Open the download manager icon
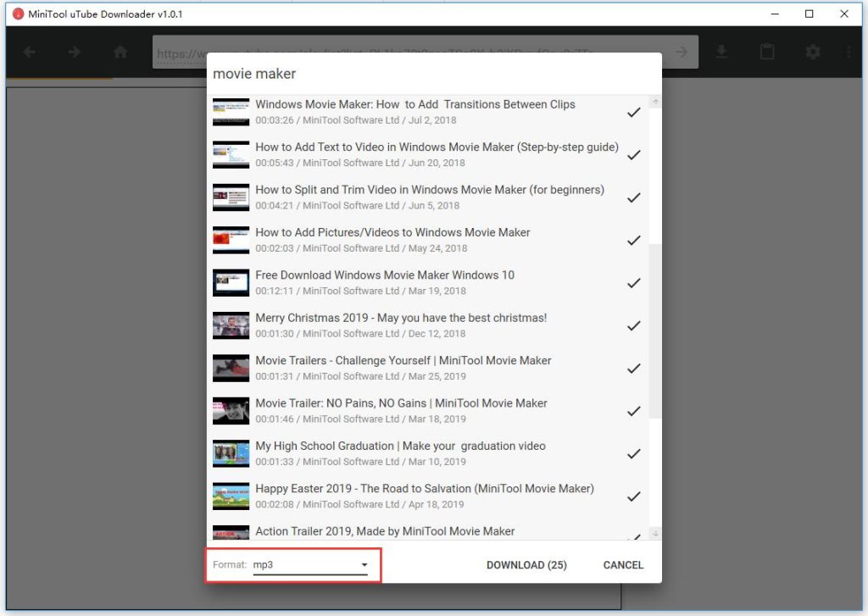 coord(721,52)
